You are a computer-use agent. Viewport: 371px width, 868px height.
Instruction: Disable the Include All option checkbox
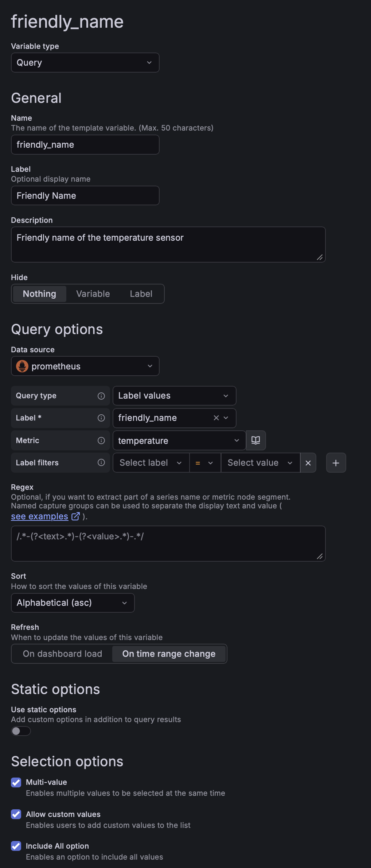[x=16, y=846]
